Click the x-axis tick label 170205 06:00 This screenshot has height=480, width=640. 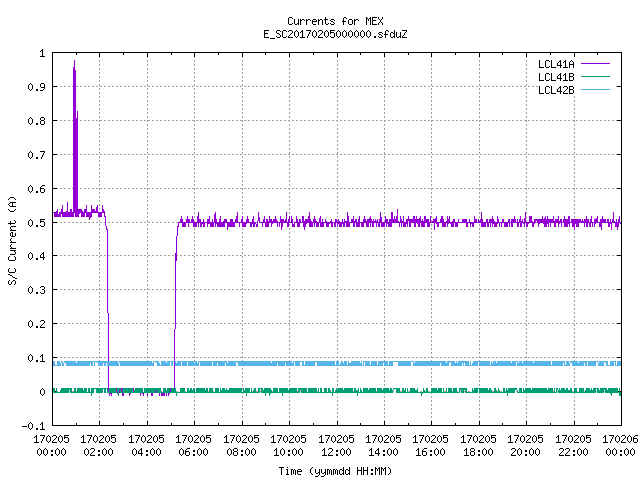[193, 446]
